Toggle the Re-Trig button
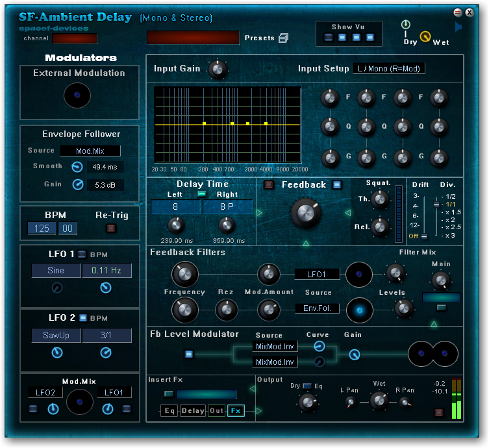Image resolution: width=489 pixels, height=448 pixels. 110,228
